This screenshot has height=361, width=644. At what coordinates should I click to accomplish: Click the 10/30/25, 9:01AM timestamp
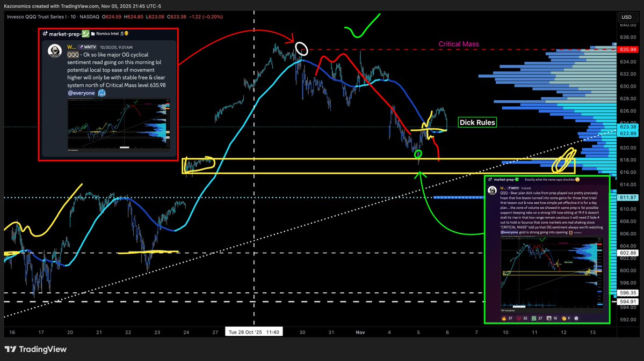(116, 47)
